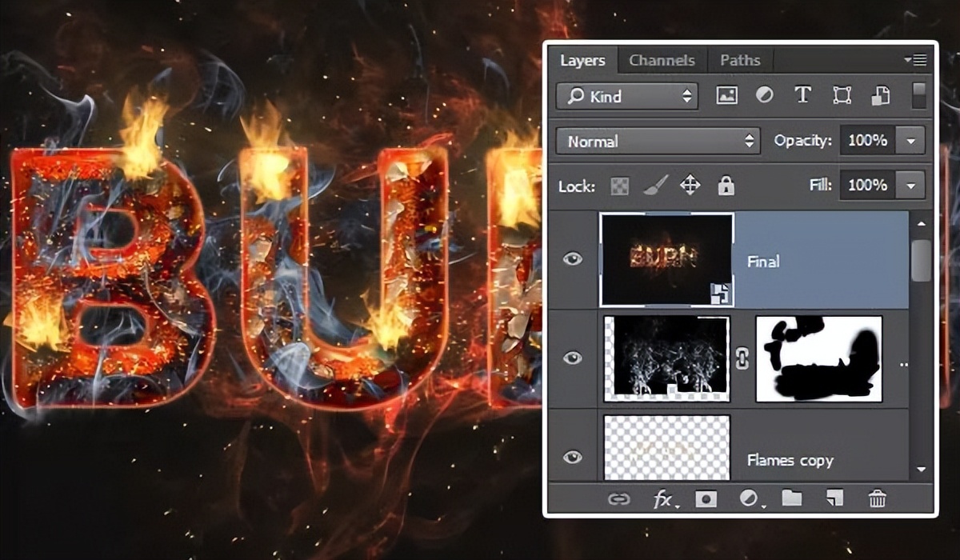This screenshot has height=560, width=960.
Task: Lock layer position
Action: (690, 186)
